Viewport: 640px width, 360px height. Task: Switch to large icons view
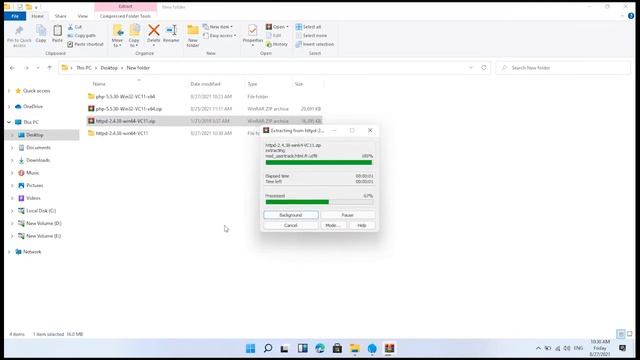click(x=629, y=334)
